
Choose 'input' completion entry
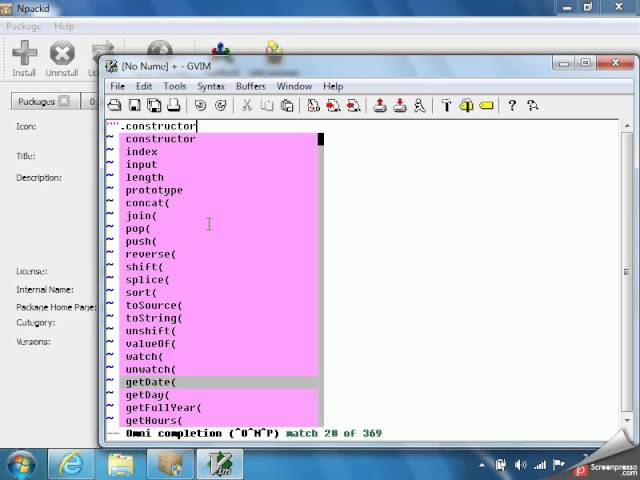point(218,164)
